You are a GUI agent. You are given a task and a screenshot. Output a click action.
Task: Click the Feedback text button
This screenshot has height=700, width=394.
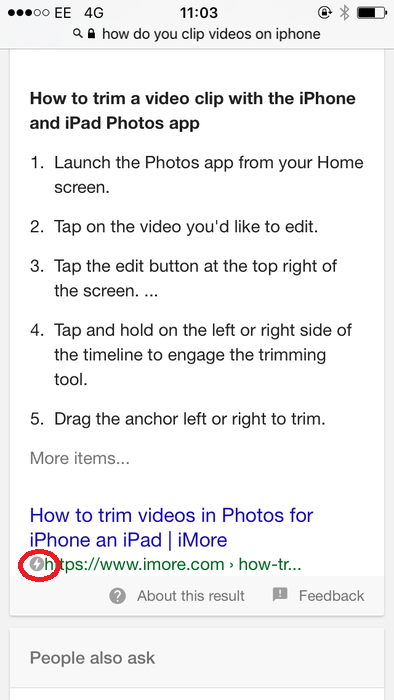click(x=332, y=596)
